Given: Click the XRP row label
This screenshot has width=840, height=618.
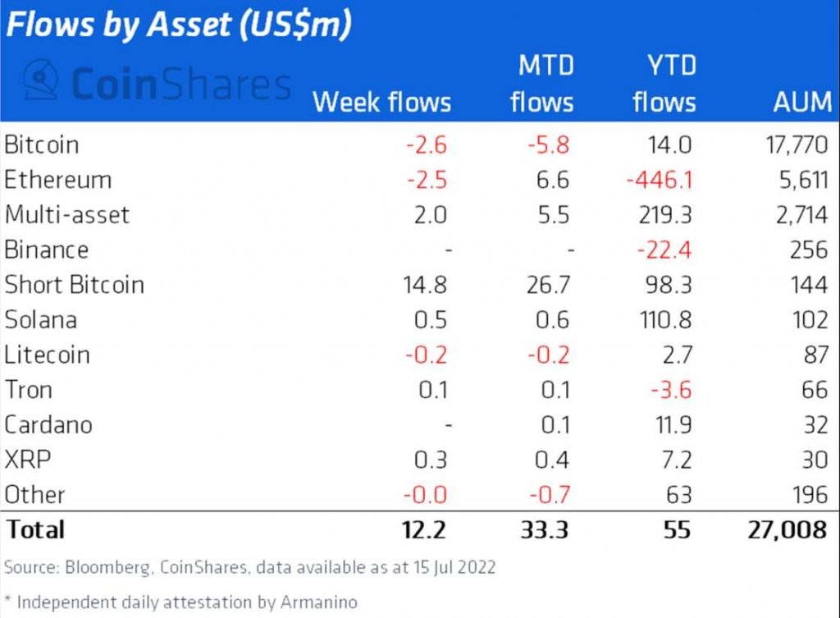Looking at the screenshot, I should pos(27,460).
